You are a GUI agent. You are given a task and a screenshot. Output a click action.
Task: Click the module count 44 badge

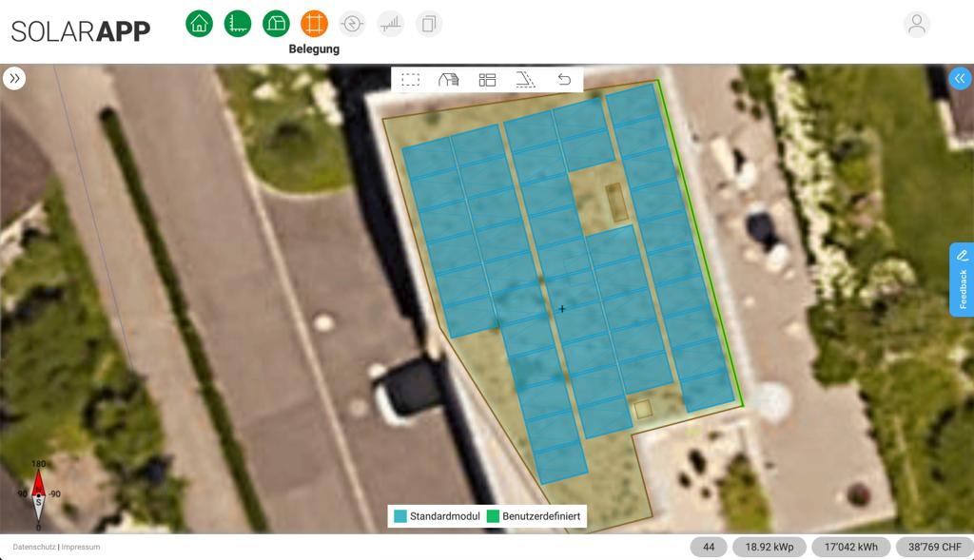[709, 547]
